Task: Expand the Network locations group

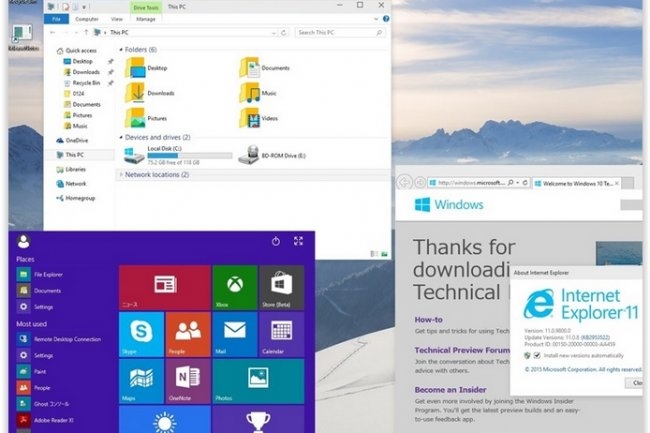Action: pyautogui.click(x=121, y=174)
